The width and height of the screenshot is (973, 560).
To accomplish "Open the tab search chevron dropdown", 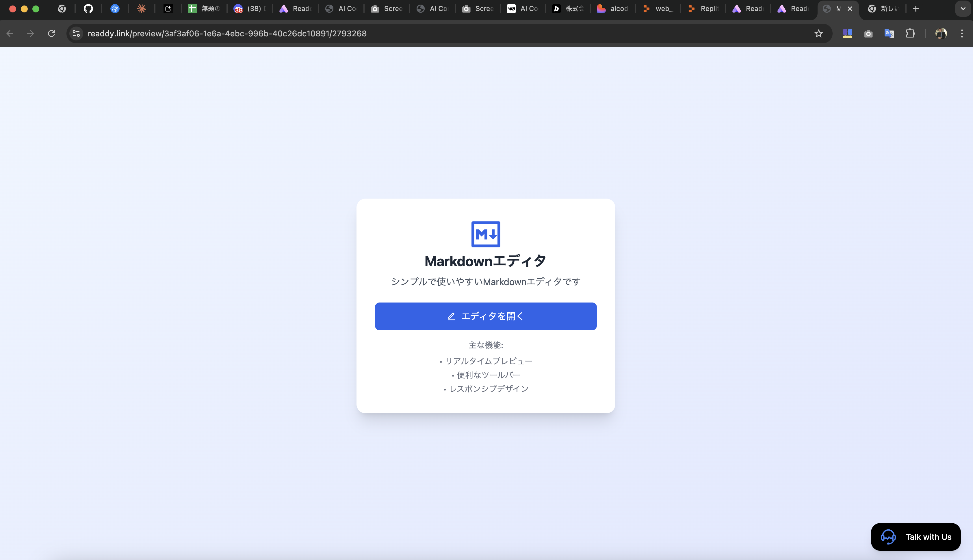I will pyautogui.click(x=963, y=8).
